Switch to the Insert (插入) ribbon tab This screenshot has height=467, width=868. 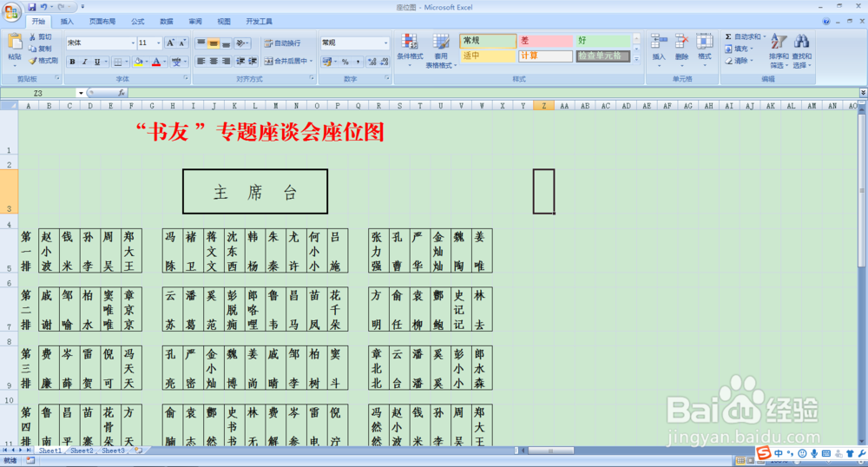click(x=67, y=22)
